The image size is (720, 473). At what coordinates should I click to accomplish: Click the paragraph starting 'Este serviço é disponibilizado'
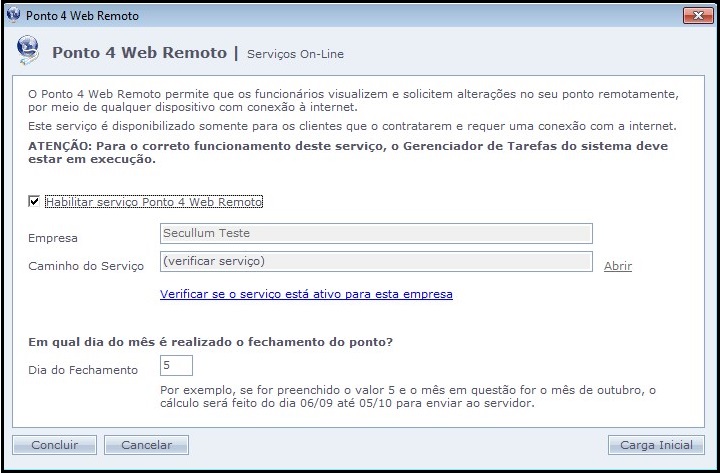(x=352, y=126)
